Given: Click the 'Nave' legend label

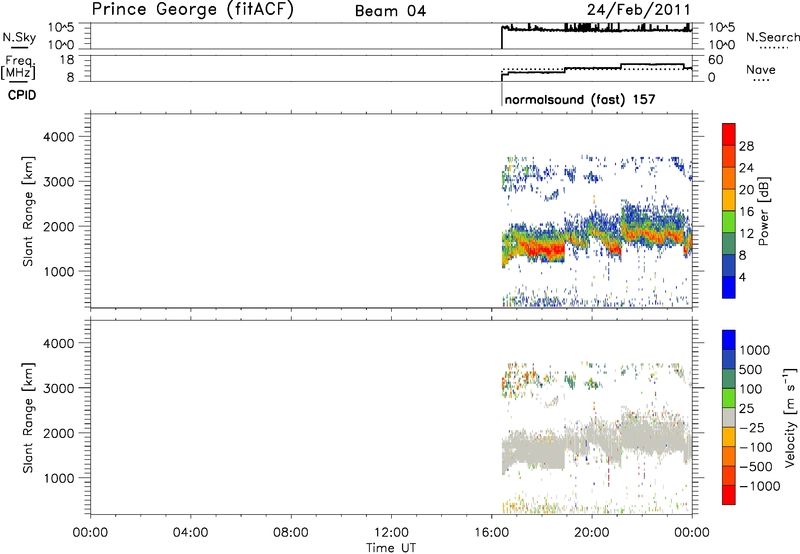Looking at the screenshot, I should 761,69.
